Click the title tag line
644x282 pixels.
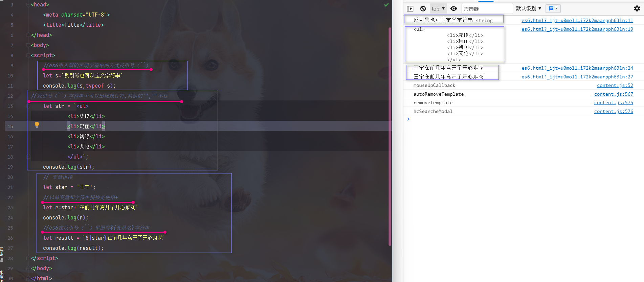pyautogui.click(x=73, y=25)
